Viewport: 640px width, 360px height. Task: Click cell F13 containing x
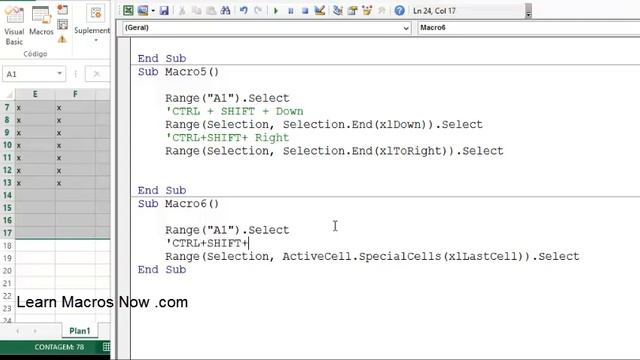tap(75, 183)
